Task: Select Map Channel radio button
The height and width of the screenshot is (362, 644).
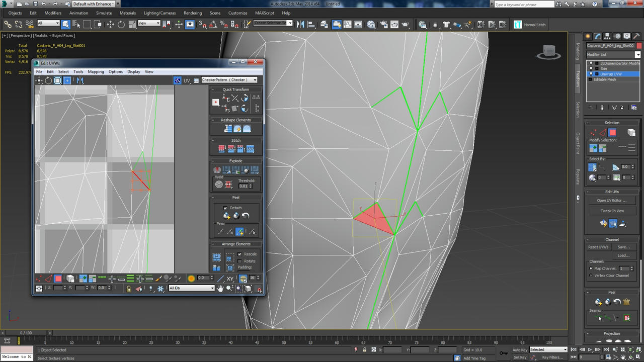Action: [591, 268]
